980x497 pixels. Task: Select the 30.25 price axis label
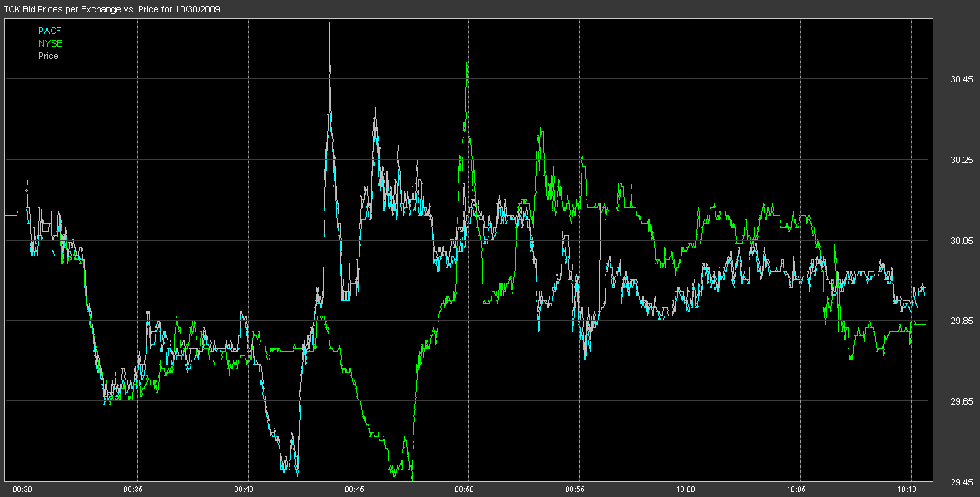pos(961,160)
